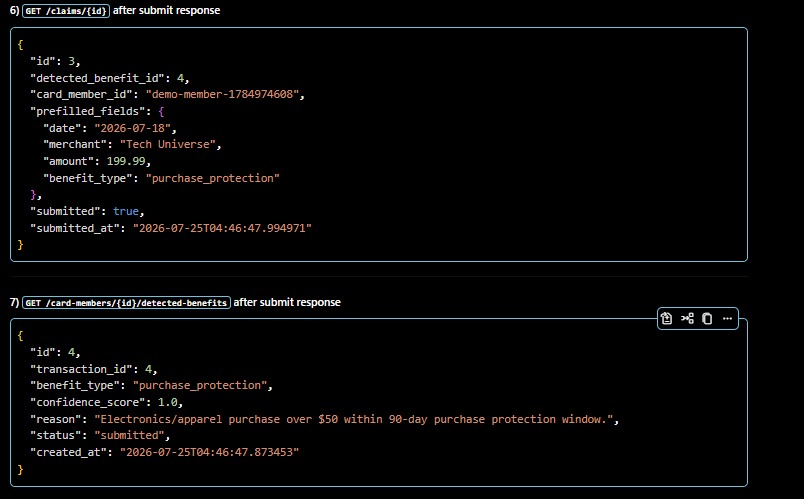Image resolution: width=804 pixels, height=499 pixels.
Task: Click the "card_member_id" key
Action: pyautogui.click(x=81, y=94)
